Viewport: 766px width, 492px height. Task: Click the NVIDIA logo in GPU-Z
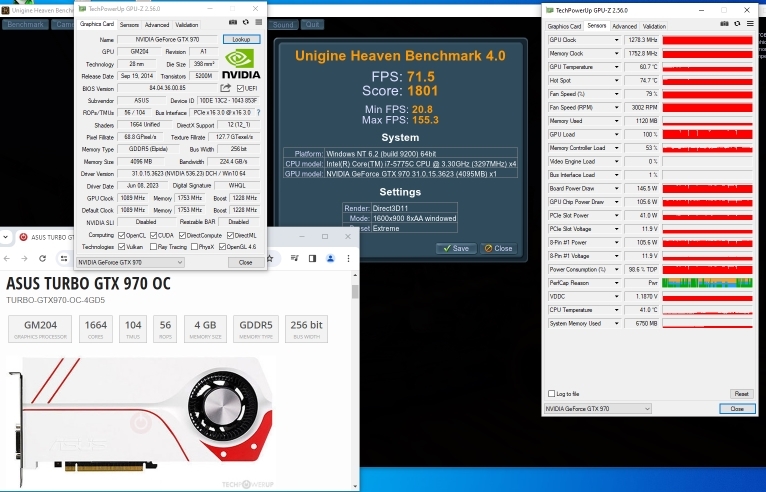241,64
